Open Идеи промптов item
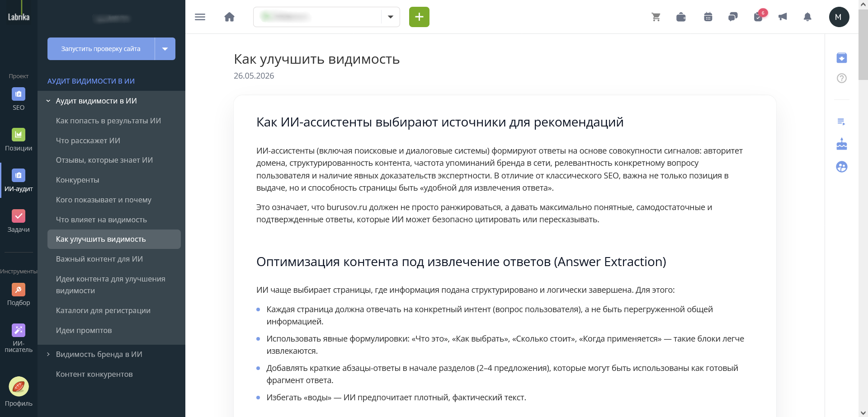The image size is (868, 417). 84,330
